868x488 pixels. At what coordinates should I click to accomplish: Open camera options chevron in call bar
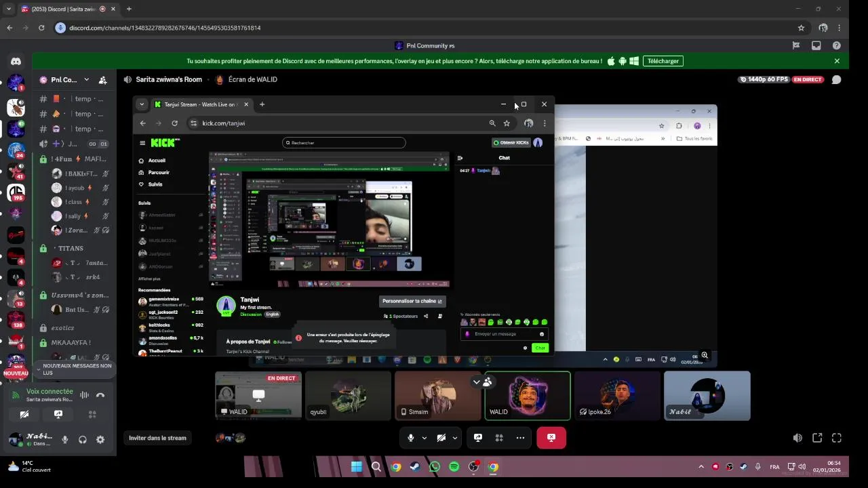coord(455,438)
